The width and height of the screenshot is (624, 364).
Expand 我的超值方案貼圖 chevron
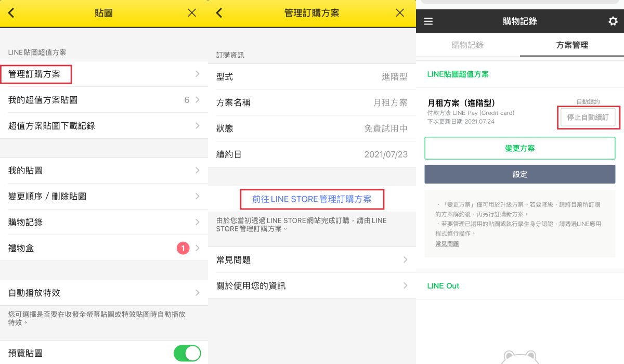pyautogui.click(x=197, y=100)
